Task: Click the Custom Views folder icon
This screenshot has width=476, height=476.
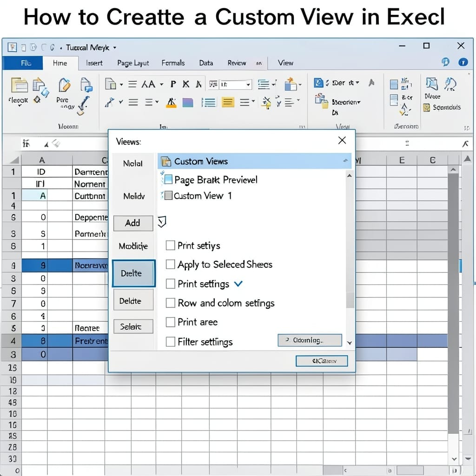Action: click(166, 161)
